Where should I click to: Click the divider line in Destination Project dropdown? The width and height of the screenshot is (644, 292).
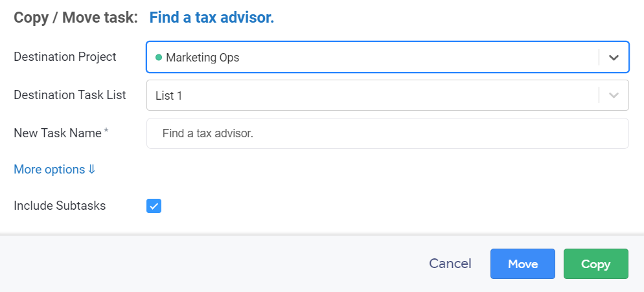(599, 58)
